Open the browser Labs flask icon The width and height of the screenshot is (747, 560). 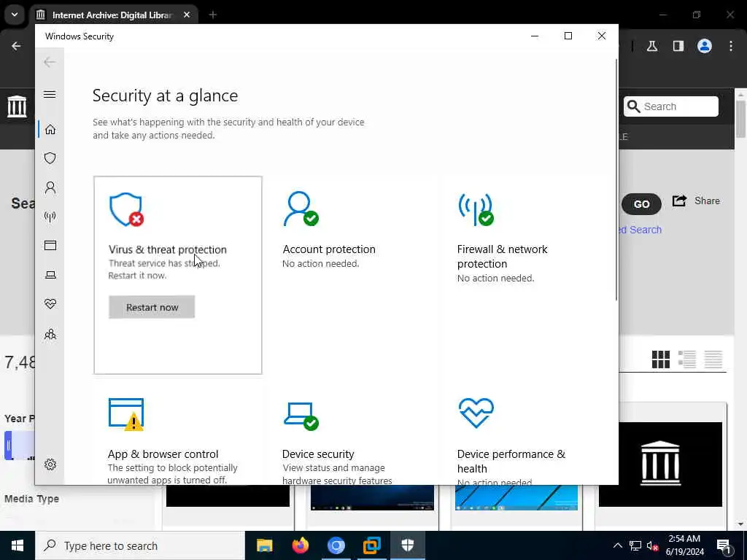click(652, 46)
